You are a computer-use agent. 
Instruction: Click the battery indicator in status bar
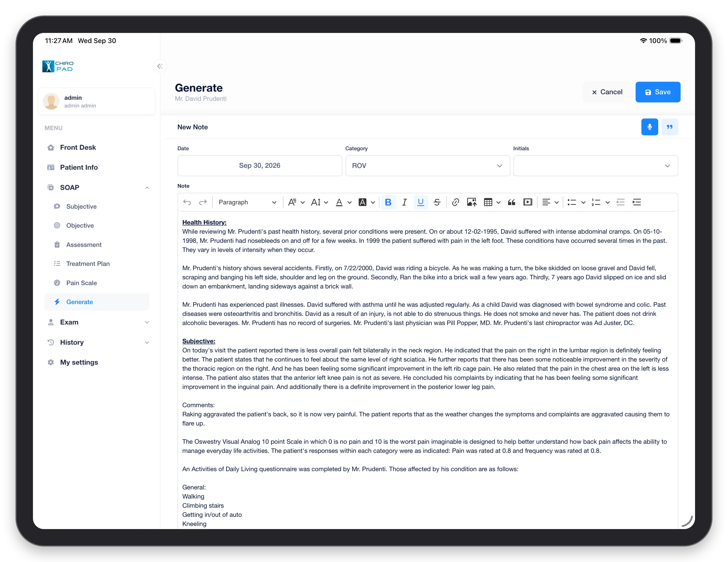coord(676,41)
